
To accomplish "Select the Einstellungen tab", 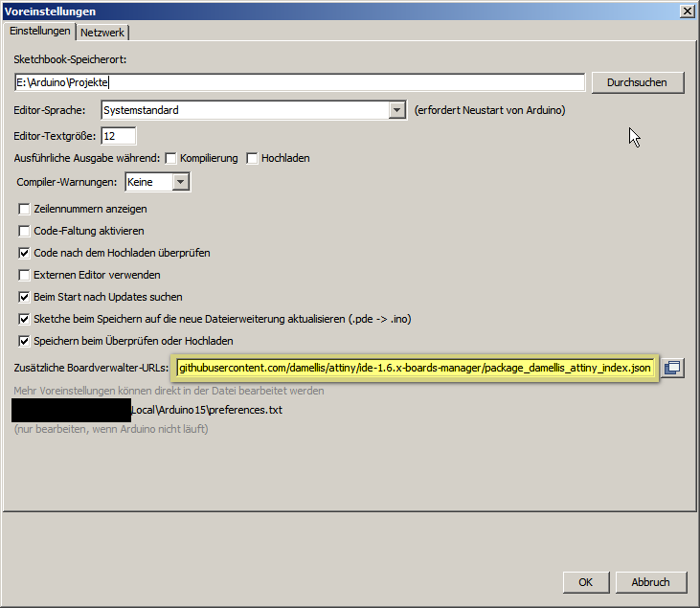I will pyautogui.click(x=40, y=32).
